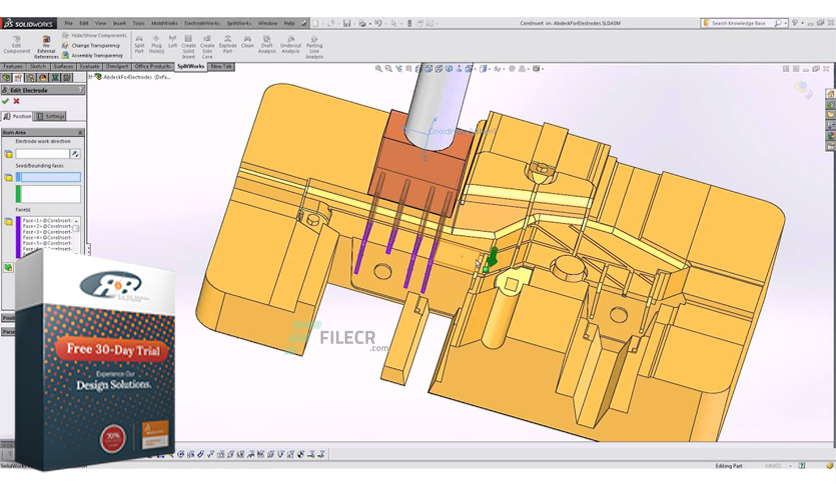The height and width of the screenshot is (484, 836).
Task: Switch to the Evaluate tab
Action: pyautogui.click(x=90, y=67)
